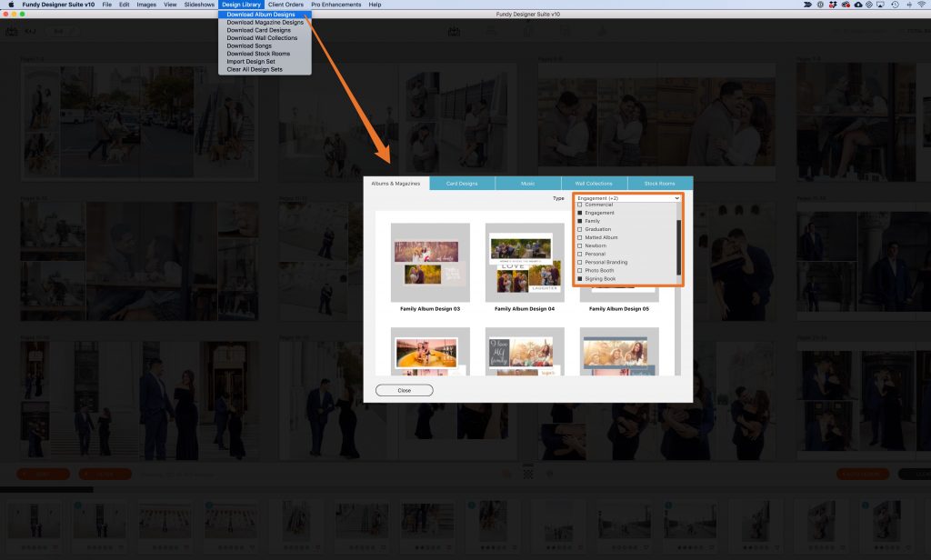
Task: Open the Slideshows menu
Action: tap(199, 5)
